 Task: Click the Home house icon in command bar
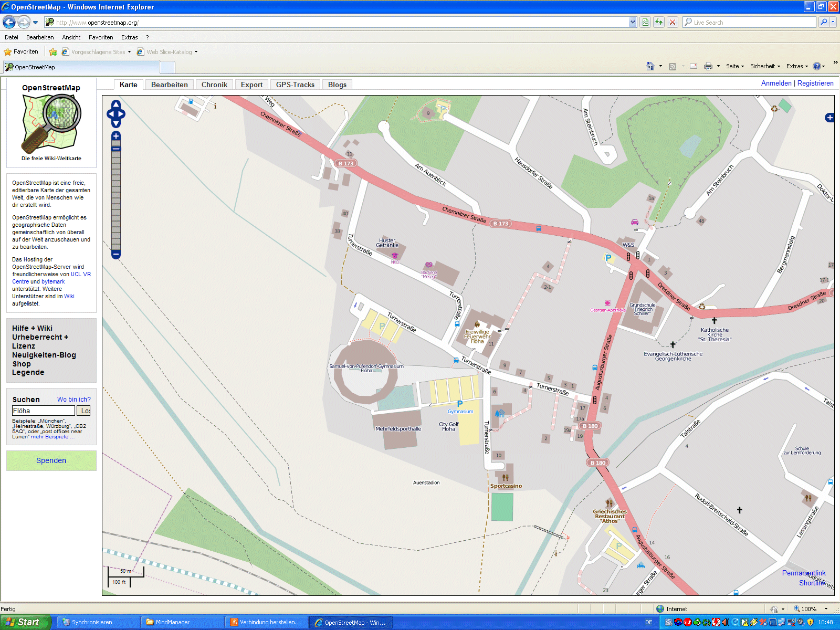(650, 66)
